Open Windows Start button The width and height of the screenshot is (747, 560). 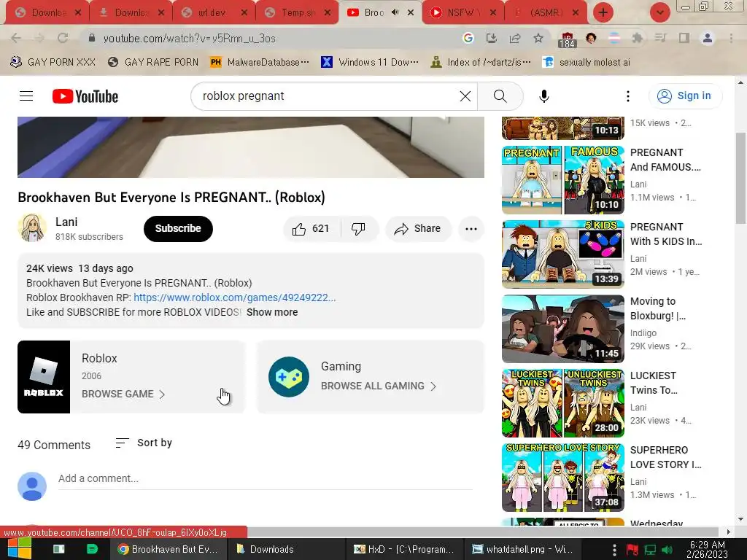[x=19, y=548]
